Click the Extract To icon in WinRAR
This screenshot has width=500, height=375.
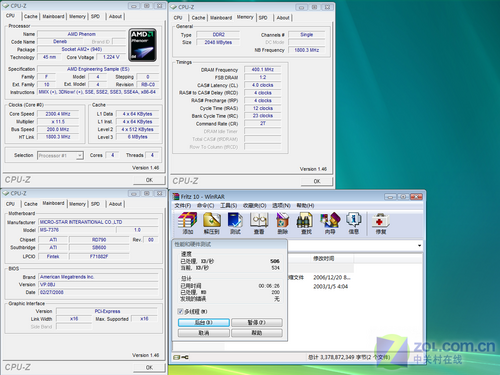pyautogui.click(x=212, y=223)
